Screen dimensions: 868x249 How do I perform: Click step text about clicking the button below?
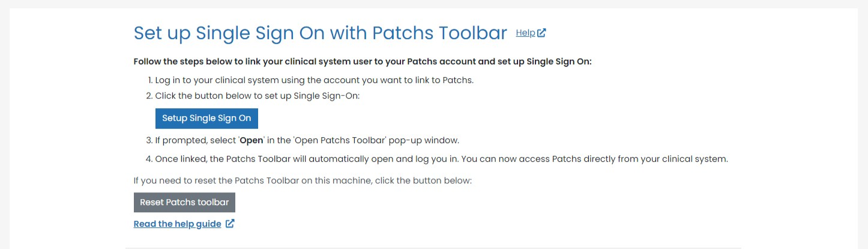[x=258, y=96]
